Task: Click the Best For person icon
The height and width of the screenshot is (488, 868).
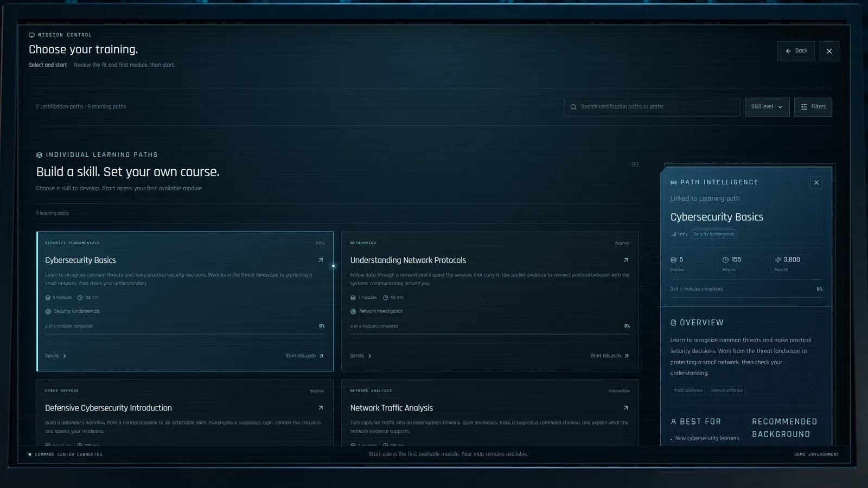Action: click(x=674, y=422)
